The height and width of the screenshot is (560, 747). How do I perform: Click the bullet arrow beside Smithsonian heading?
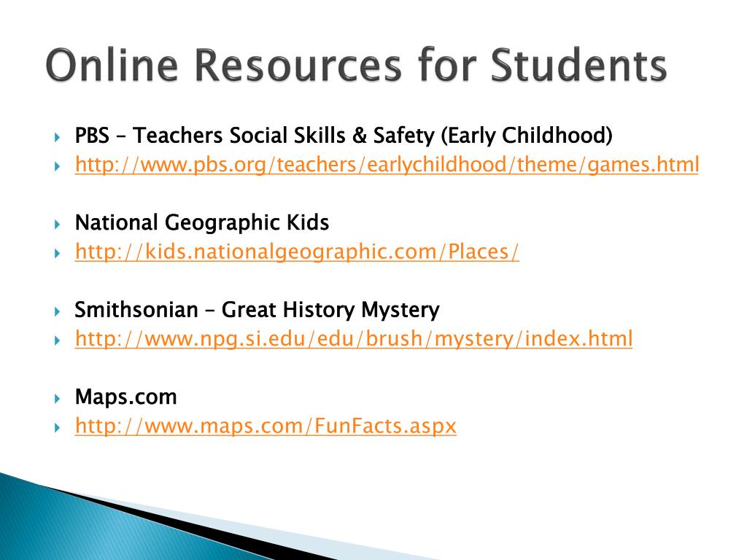point(57,312)
